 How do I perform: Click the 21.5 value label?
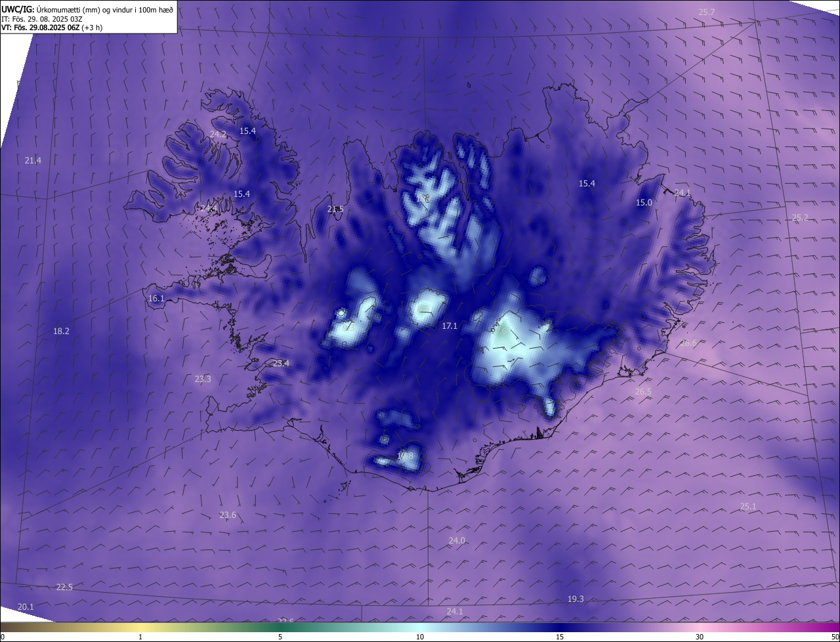(335, 209)
